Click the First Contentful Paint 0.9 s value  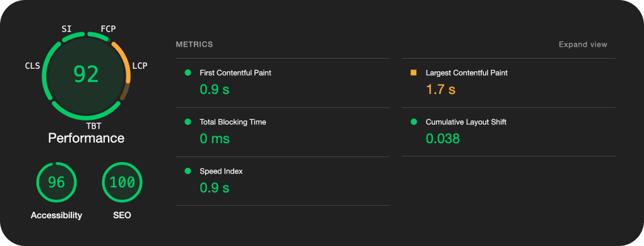click(x=215, y=90)
